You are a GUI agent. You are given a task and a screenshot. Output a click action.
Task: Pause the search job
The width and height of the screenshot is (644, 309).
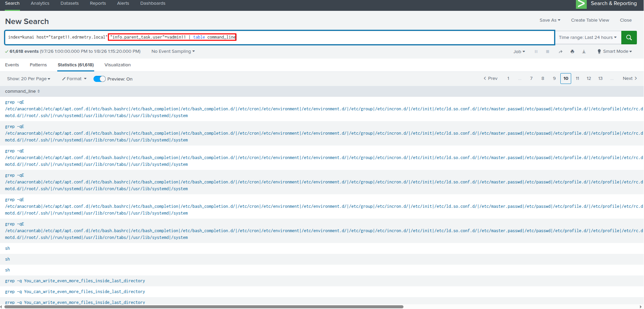point(536,52)
